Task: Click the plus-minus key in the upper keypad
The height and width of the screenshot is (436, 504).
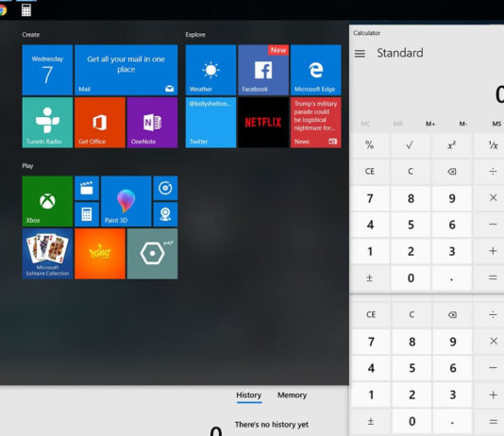Action: [x=370, y=277]
